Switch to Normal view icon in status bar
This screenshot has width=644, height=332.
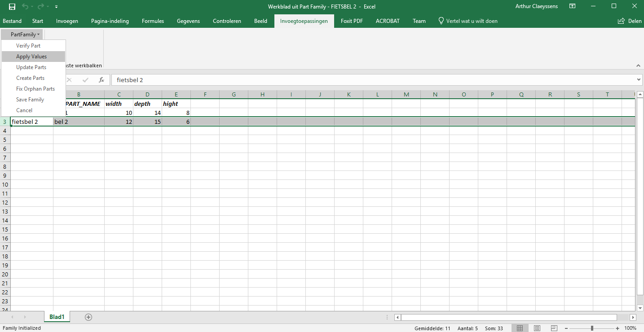pyautogui.click(x=520, y=328)
